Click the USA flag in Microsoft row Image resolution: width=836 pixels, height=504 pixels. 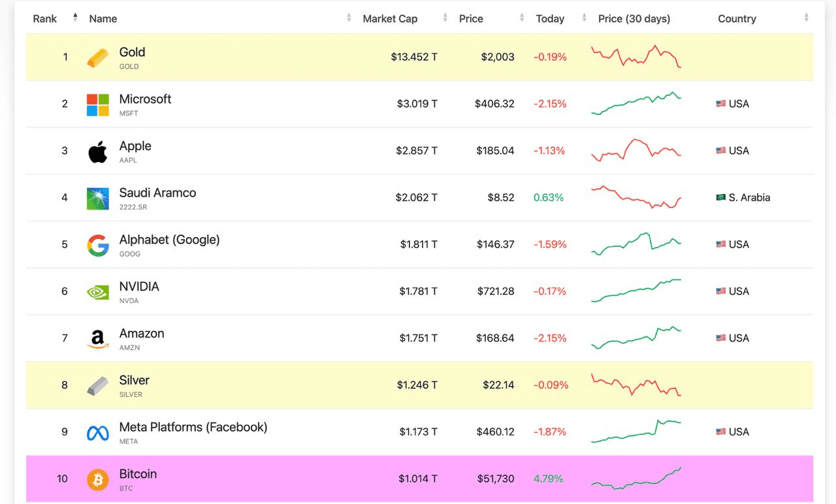pos(721,104)
